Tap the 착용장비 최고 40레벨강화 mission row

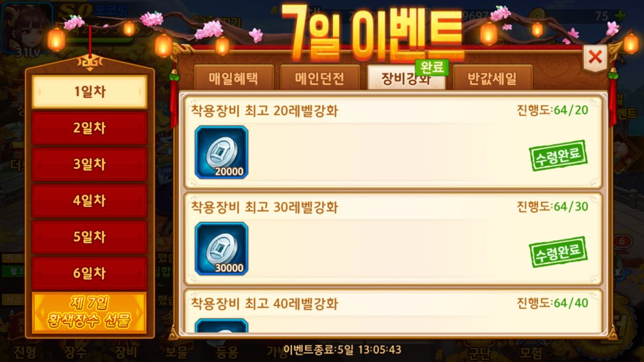(393, 311)
